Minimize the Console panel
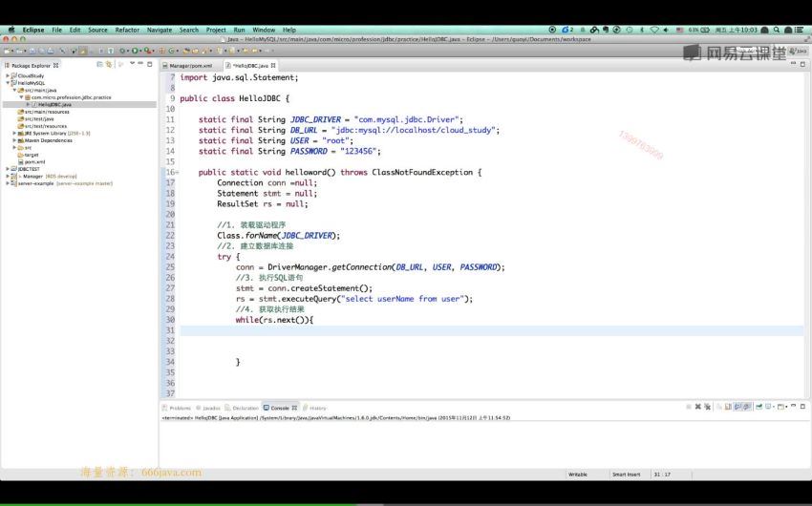812x506 pixels. point(795,408)
